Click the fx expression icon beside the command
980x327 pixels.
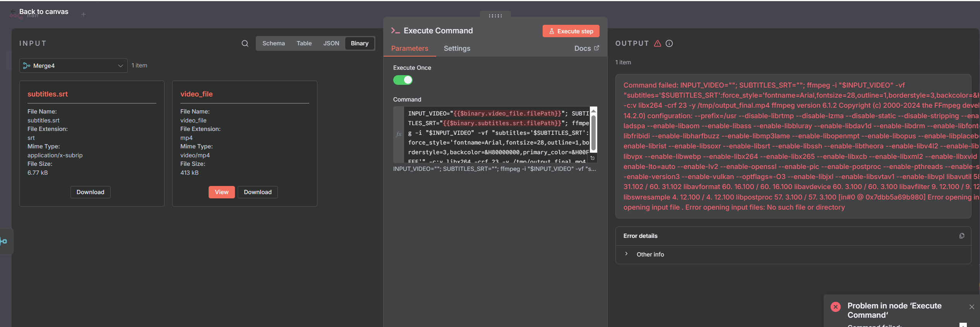click(x=399, y=134)
